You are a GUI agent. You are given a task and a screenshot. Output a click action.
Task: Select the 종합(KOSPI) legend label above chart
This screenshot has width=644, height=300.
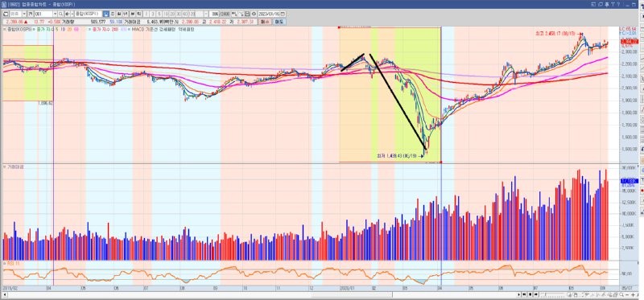point(19,29)
